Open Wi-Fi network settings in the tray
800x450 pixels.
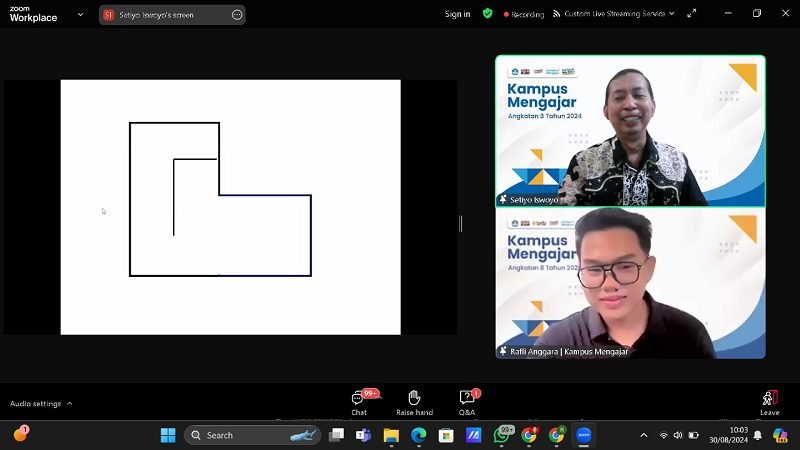663,435
